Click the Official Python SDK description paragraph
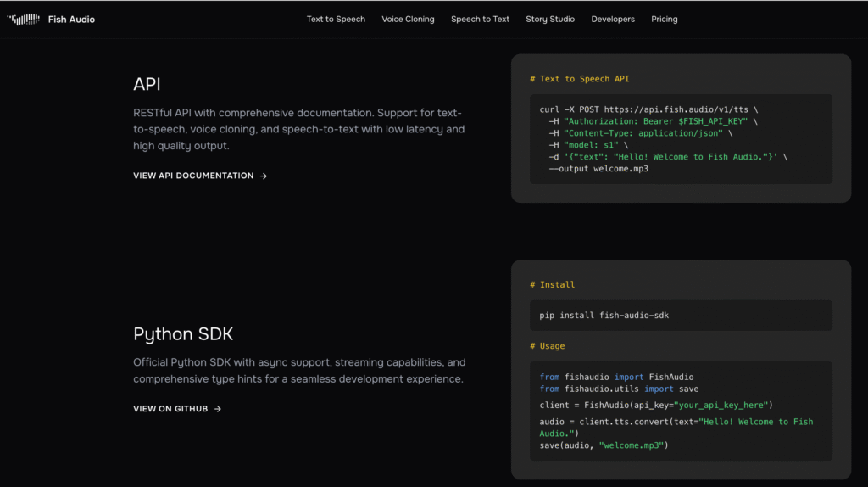This screenshot has height=487, width=868. 299,371
